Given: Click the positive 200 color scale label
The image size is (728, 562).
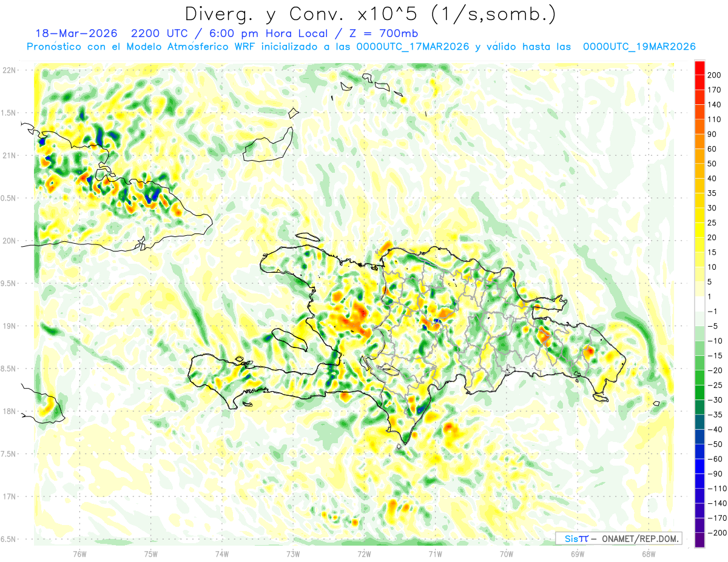Looking at the screenshot, I should tap(715, 75).
